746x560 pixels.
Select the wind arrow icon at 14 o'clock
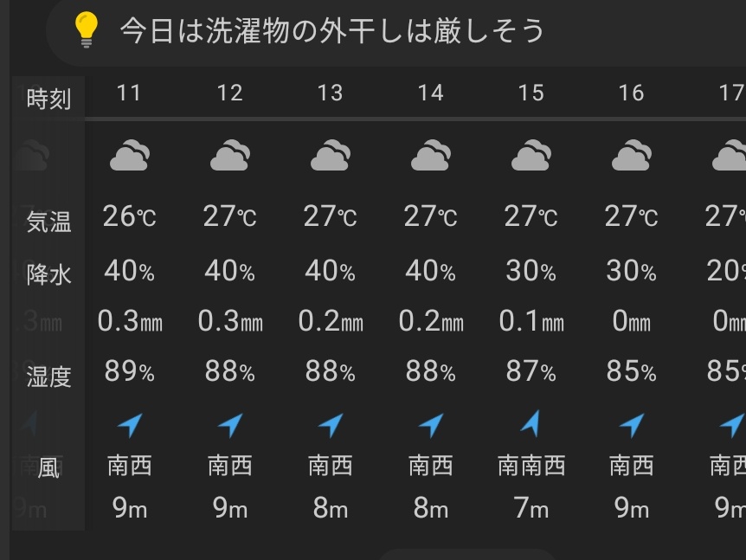point(431,425)
